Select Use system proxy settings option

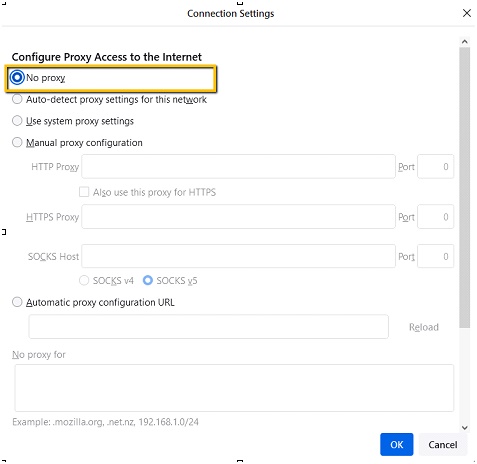click(x=17, y=121)
